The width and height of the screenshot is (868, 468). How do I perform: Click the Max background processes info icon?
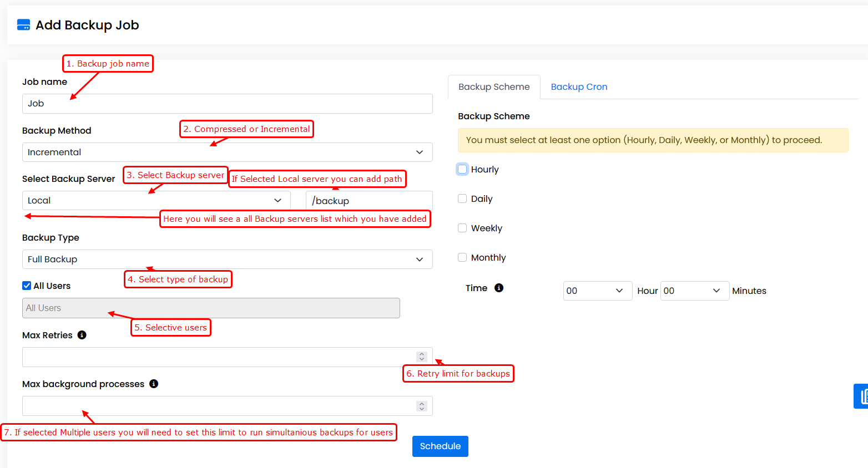(x=154, y=384)
